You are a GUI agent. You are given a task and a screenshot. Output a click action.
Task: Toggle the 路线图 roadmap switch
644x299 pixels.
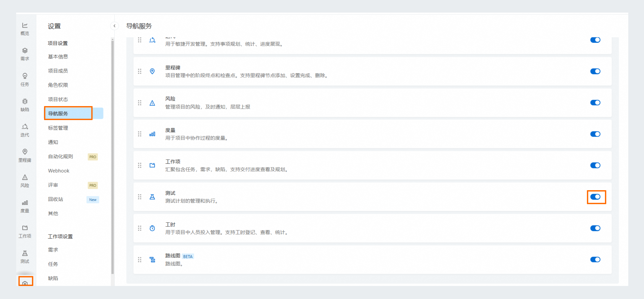click(x=595, y=259)
